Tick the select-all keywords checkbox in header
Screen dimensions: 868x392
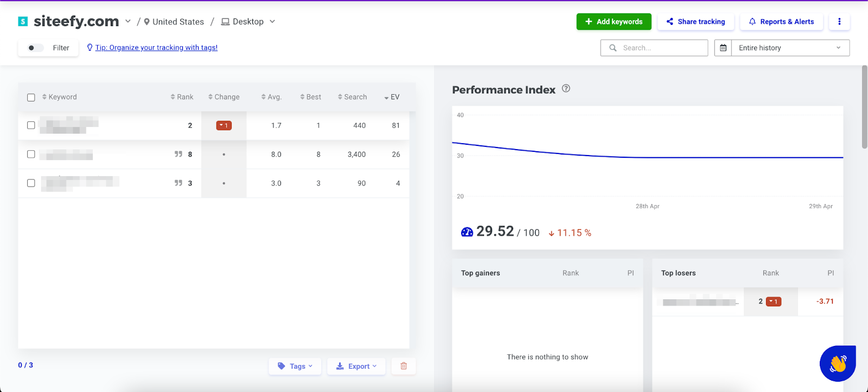pos(31,98)
